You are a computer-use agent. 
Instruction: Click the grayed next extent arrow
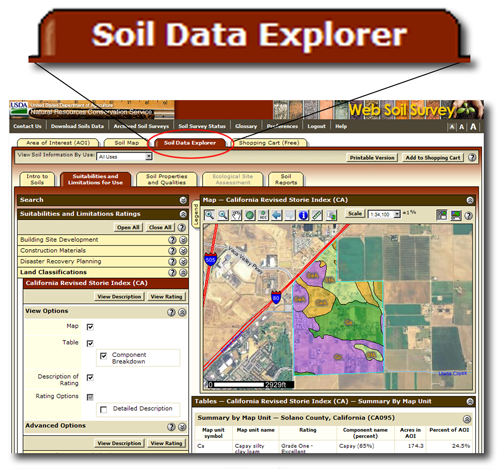click(x=290, y=215)
